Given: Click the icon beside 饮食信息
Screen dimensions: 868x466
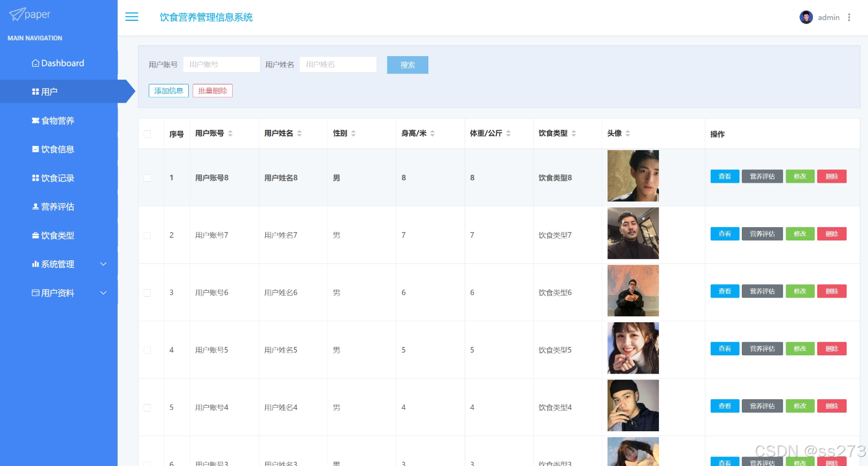Looking at the screenshot, I should pos(35,149).
